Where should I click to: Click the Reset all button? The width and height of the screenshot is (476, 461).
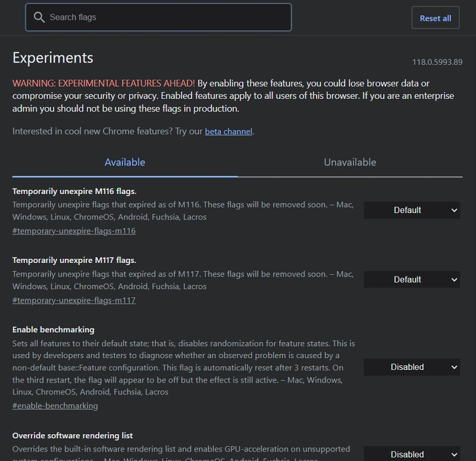436,18
